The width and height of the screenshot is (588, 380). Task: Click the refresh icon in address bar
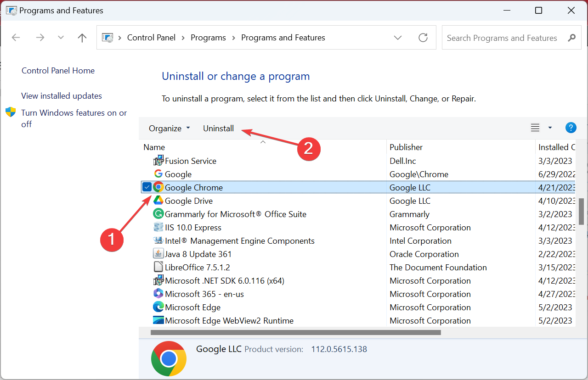pyautogui.click(x=423, y=38)
